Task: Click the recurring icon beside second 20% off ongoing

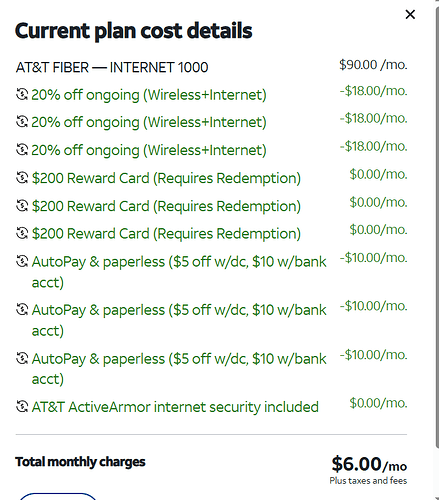Action: (x=22, y=122)
